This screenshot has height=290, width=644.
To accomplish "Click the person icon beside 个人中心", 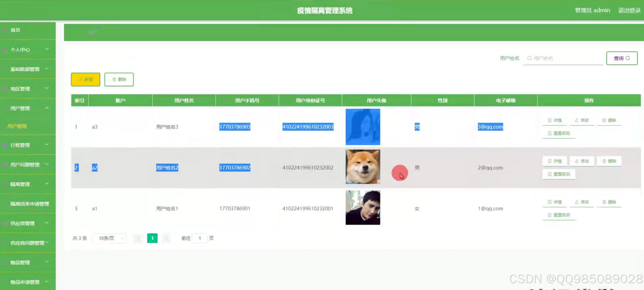I will 5,49.
